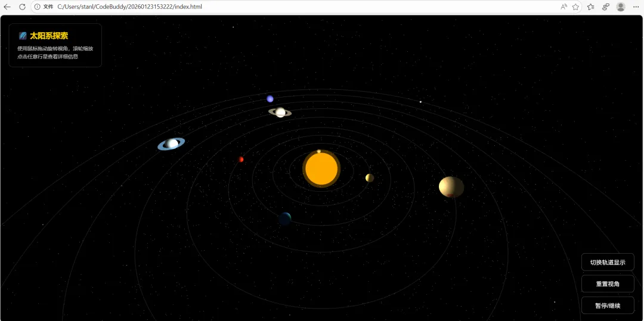
Task: Click 点击任意行星查看详细信息 instruction text
Action: tap(48, 57)
